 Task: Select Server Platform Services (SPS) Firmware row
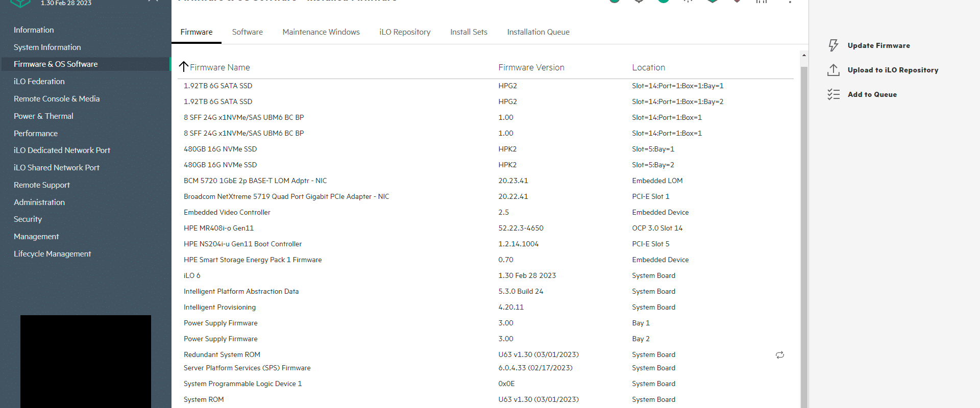click(485, 368)
